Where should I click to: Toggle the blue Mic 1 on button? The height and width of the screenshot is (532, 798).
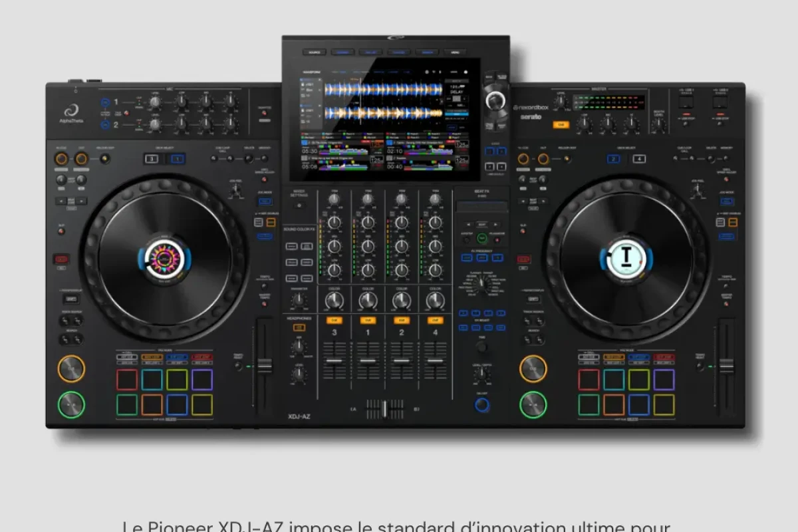105,102
